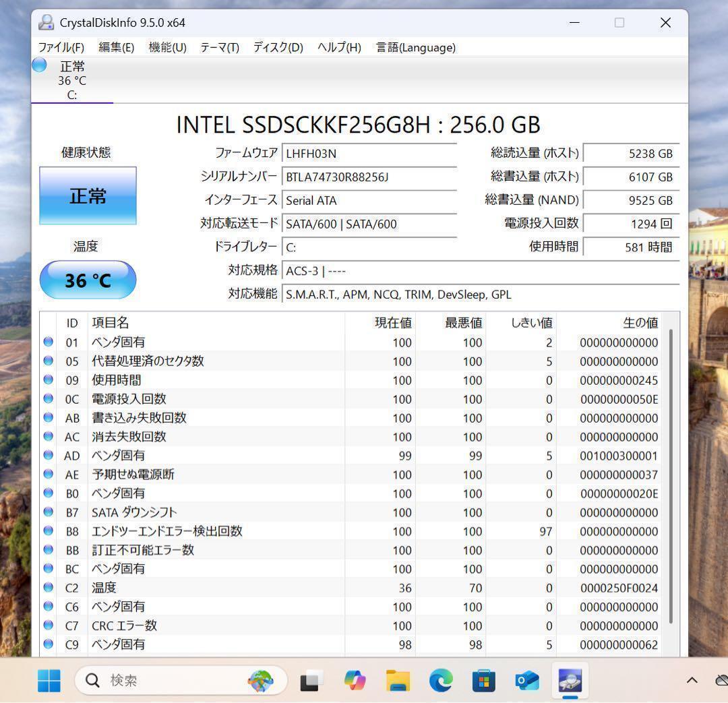Click the CrystalDiskInfo taskbar icon

[x=570, y=681]
